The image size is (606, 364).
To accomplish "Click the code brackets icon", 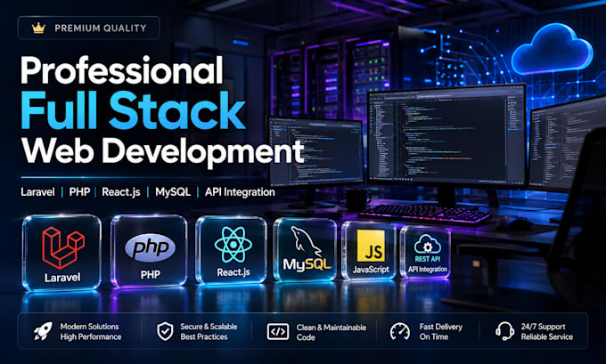I will [x=278, y=332].
